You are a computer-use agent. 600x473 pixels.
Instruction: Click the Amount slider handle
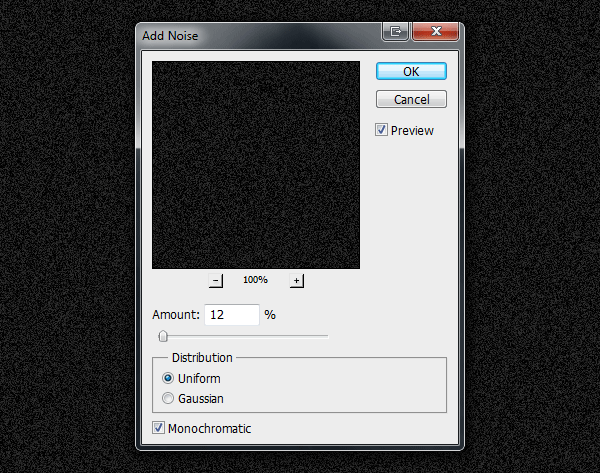tap(163, 336)
